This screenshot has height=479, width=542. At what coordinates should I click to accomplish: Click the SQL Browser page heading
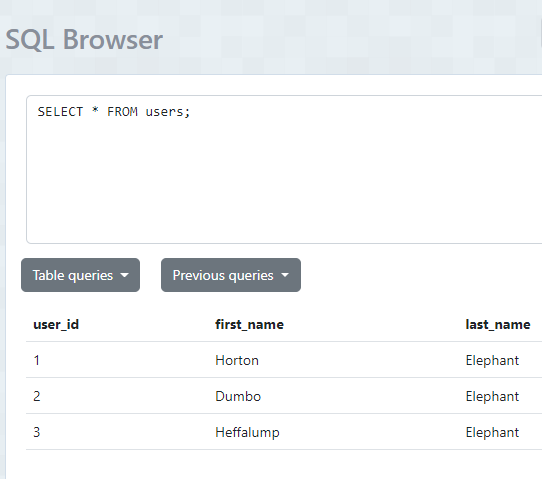84,39
